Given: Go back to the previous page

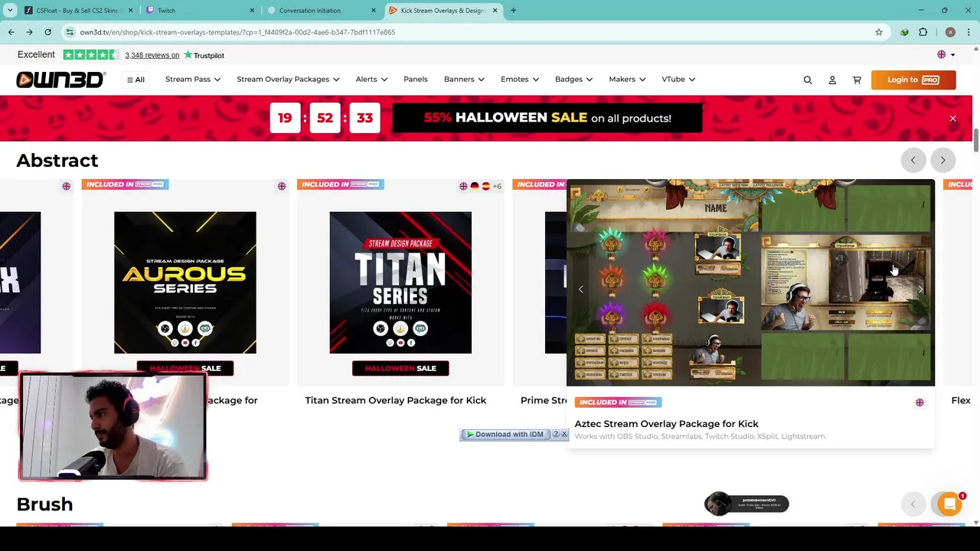Looking at the screenshot, I should coord(11,32).
